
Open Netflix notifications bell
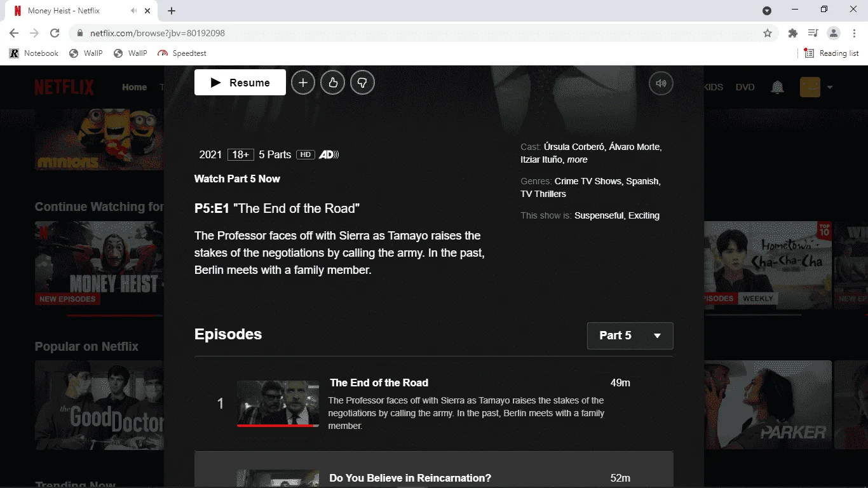coord(777,87)
